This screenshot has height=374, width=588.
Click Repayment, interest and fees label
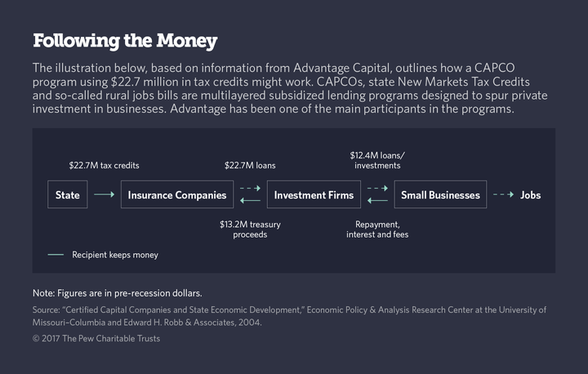377,229
